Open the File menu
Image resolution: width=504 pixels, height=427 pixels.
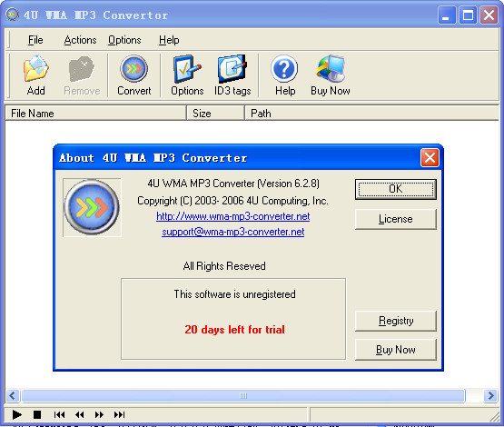pos(35,40)
